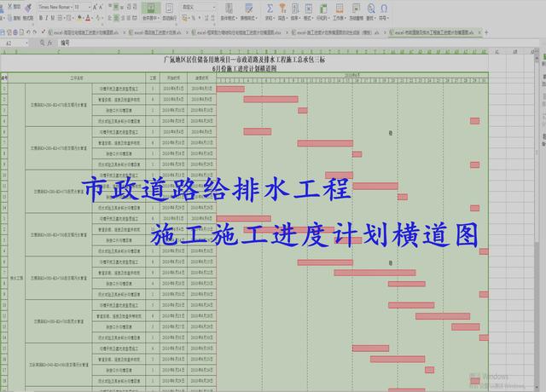Open Table Style icon
Image resolution: width=546 pixels, height=392 pixels.
tap(248, 9)
